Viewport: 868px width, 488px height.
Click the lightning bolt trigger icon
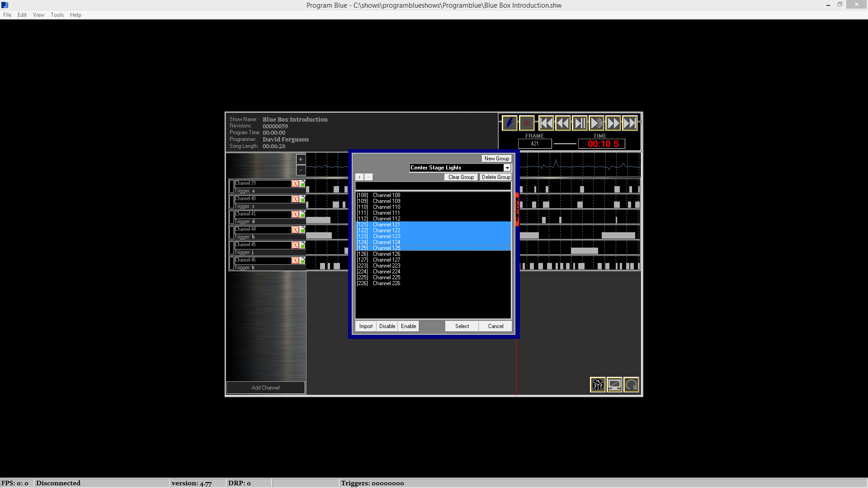tap(509, 123)
